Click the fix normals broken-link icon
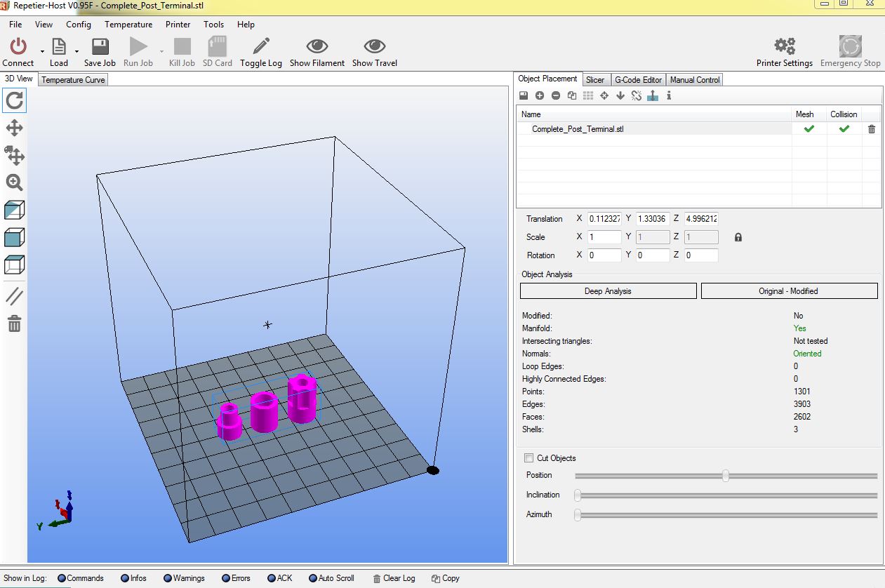885x588 pixels. coord(637,95)
